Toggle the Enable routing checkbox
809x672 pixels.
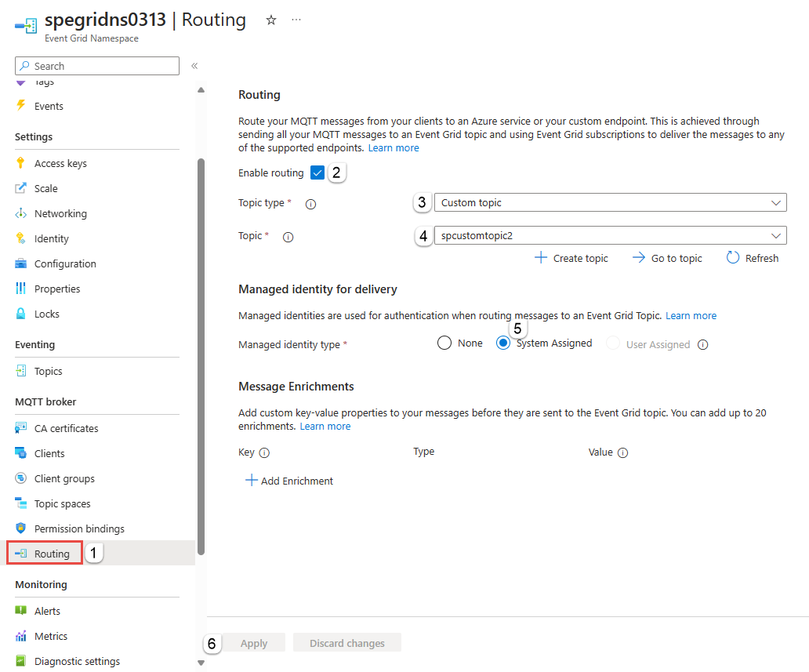(317, 173)
